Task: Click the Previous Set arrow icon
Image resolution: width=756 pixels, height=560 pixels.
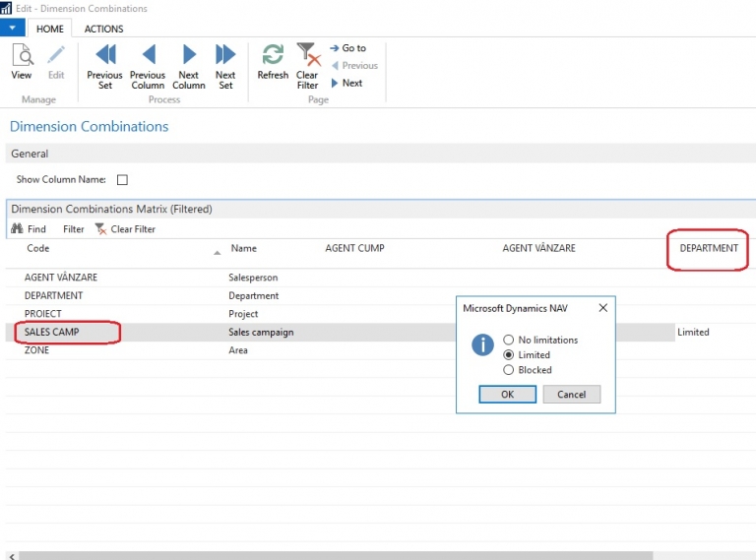Action: [x=104, y=55]
